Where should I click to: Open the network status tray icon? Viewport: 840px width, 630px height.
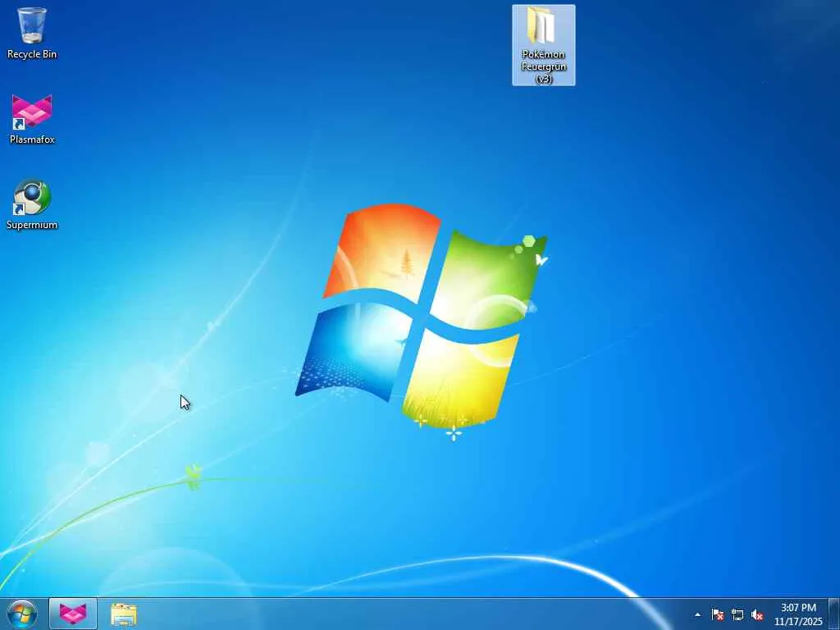737,614
